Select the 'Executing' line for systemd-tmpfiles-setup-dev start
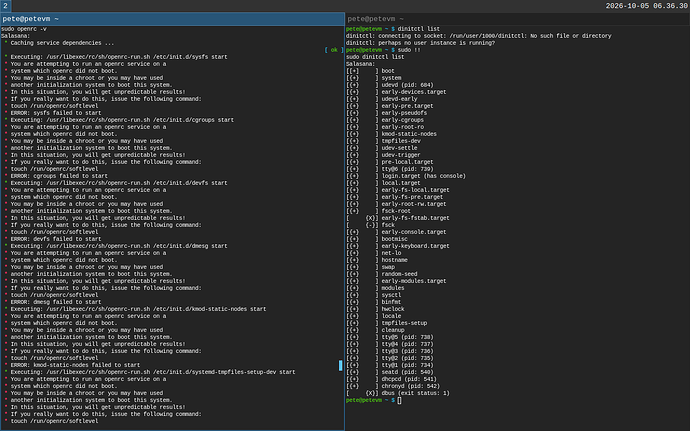690x431 pixels. click(153, 372)
